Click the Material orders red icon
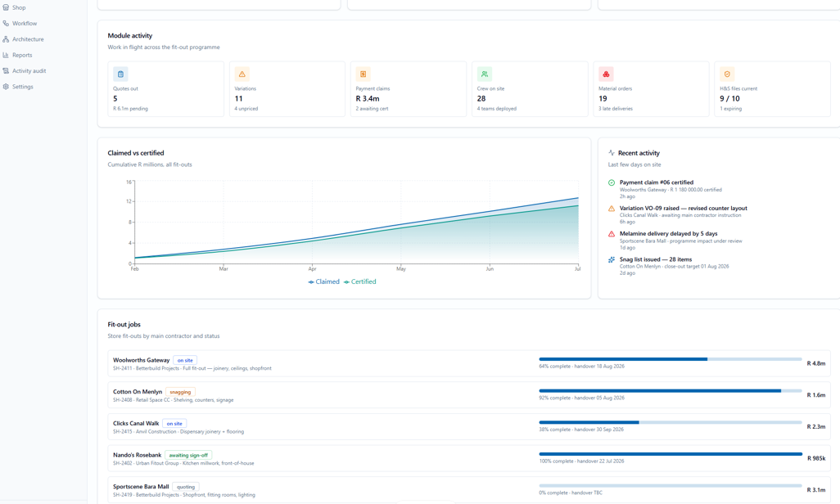The height and width of the screenshot is (504, 840). 606,74
